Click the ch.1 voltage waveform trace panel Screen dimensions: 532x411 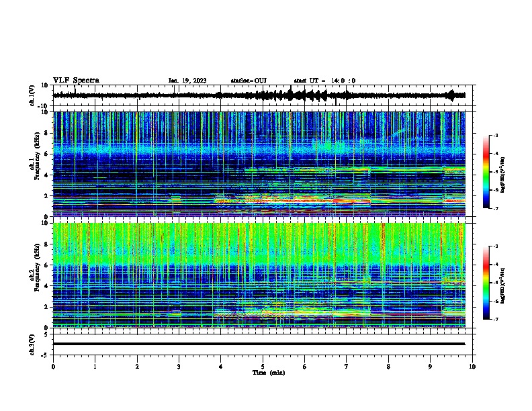[263, 95]
